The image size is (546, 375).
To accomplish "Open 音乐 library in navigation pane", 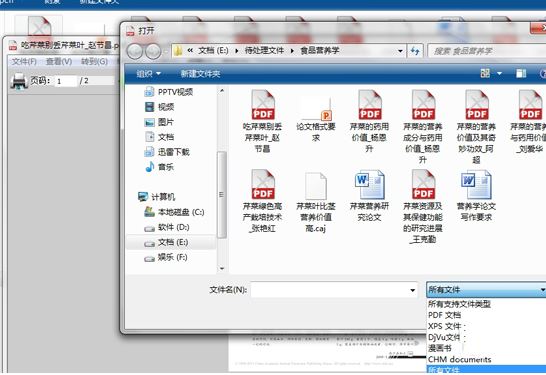I will coord(159,167).
